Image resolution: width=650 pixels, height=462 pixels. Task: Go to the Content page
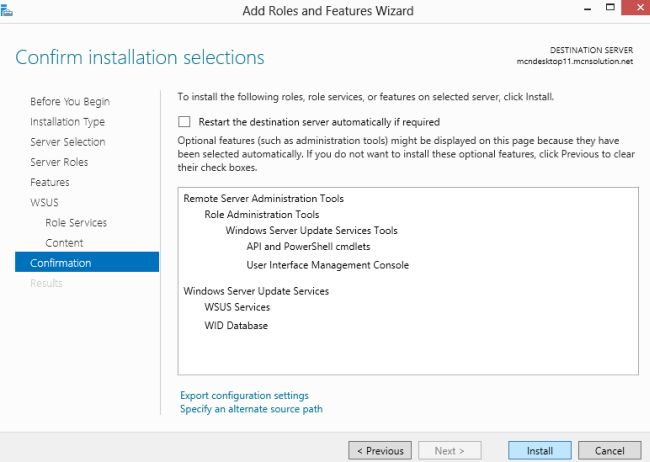pos(64,243)
